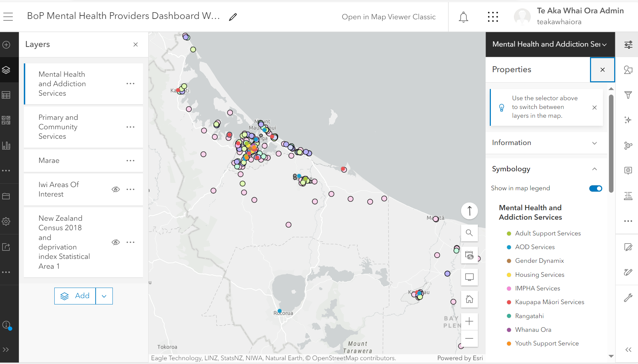Open the fullscreen monitor map button
Image resolution: width=638 pixels, height=364 pixels.
[469, 277]
